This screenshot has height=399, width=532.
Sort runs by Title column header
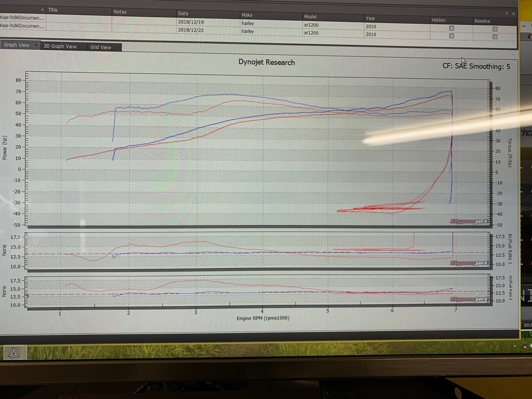pyautogui.click(x=79, y=10)
